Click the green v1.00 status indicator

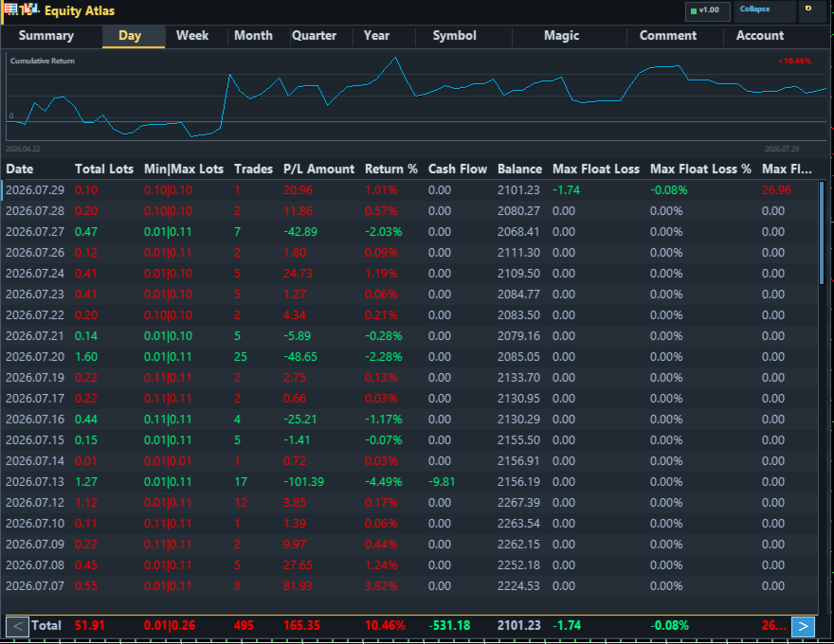click(707, 11)
